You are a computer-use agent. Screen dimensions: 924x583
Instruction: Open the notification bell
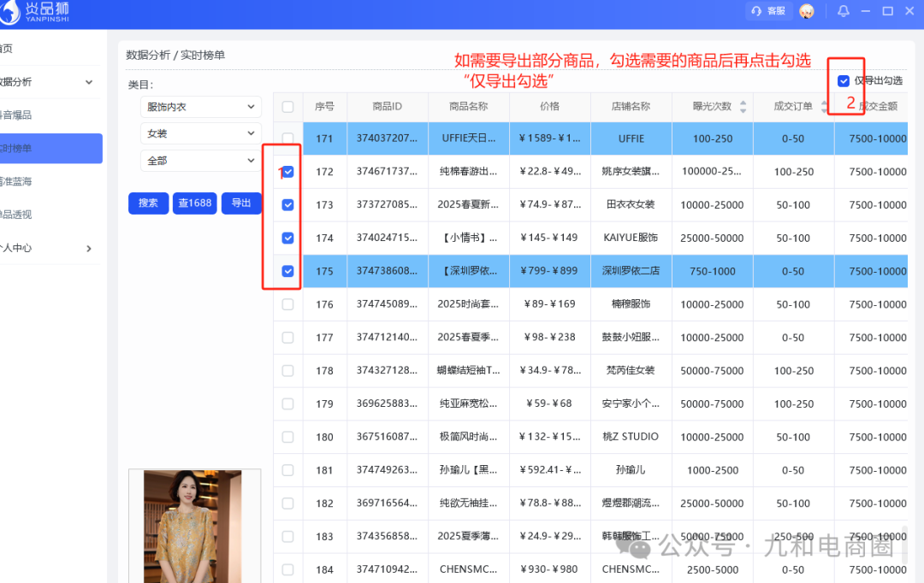click(x=844, y=11)
